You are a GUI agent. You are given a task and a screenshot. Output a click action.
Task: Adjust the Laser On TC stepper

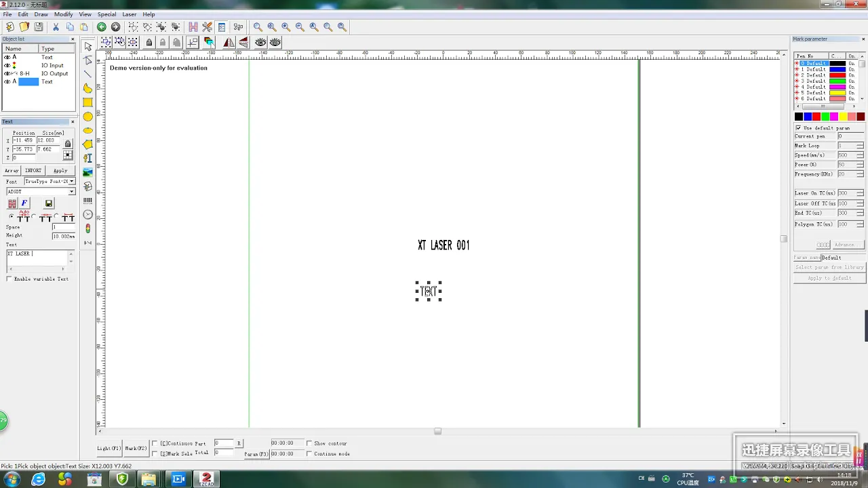click(x=860, y=193)
